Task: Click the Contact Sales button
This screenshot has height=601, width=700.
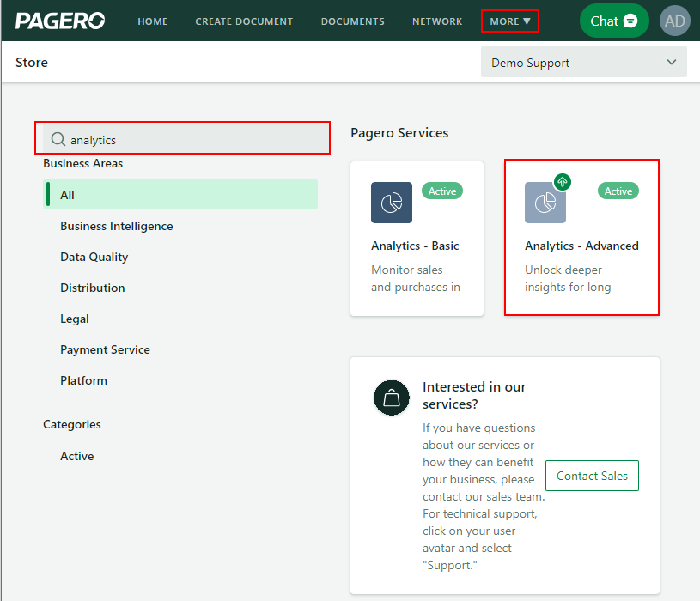Action: tap(592, 476)
